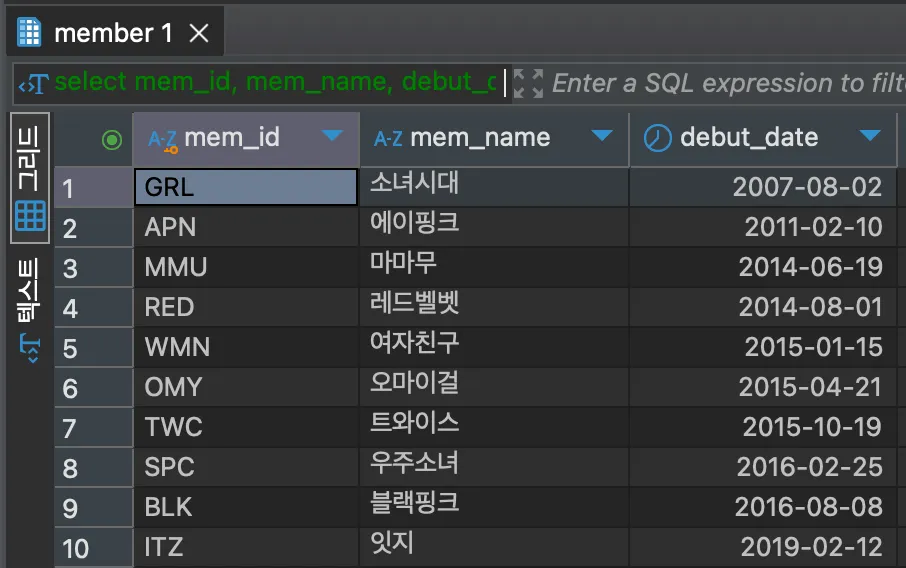The image size is (906, 568).
Task: Select the 2016-08-08 date cell
Action: click(763, 507)
